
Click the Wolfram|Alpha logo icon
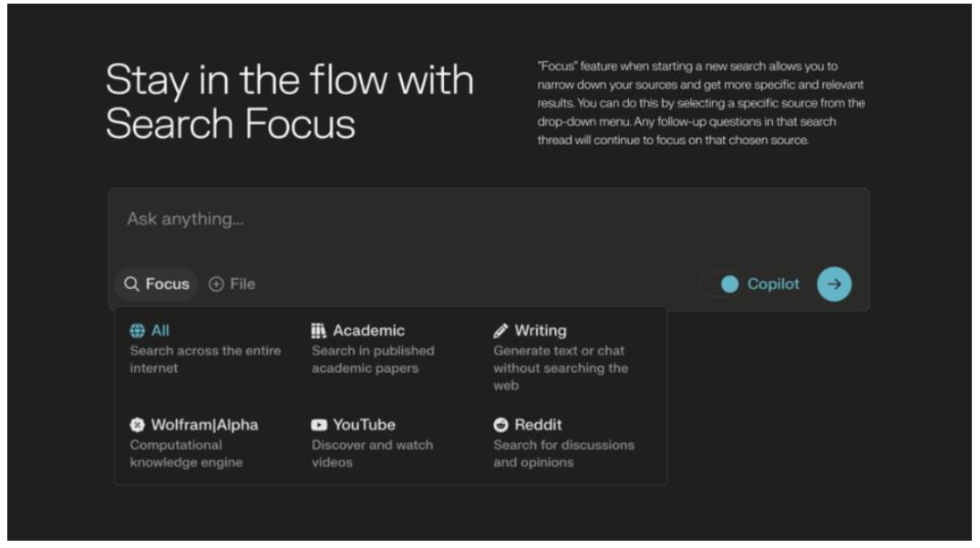click(137, 425)
